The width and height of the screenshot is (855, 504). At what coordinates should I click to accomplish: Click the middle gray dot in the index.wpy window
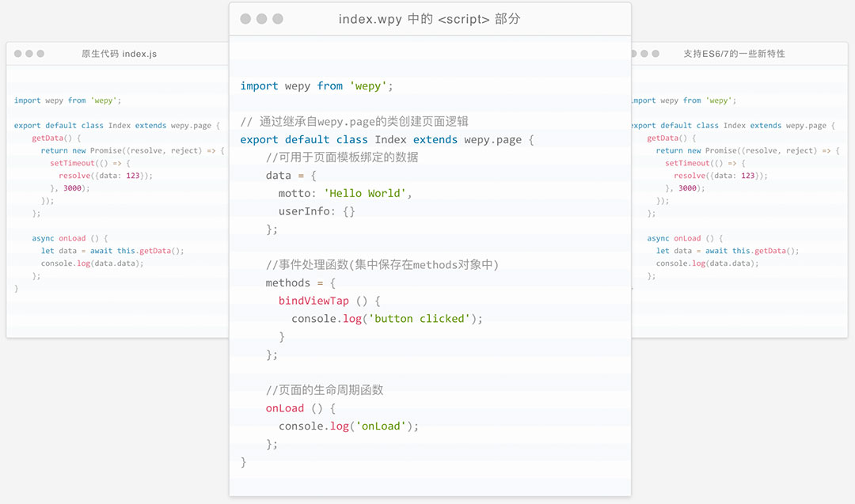(x=261, y=19)
